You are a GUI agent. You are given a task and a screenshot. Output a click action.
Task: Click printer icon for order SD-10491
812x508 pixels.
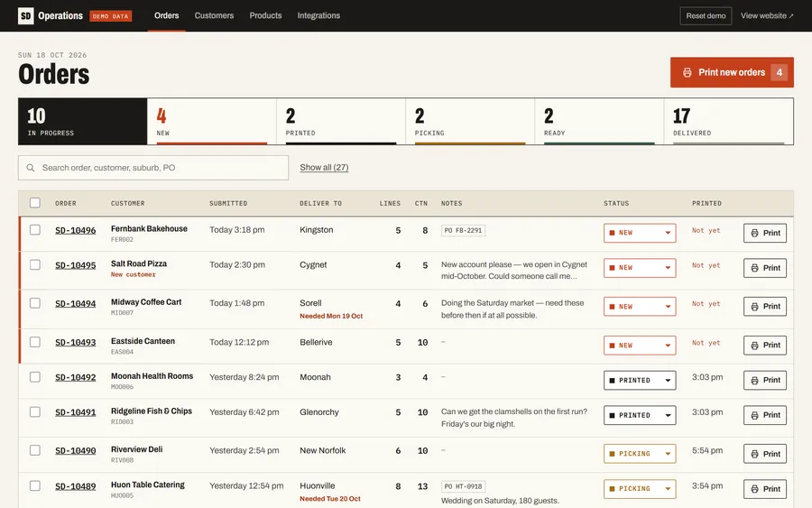point(754,415)
